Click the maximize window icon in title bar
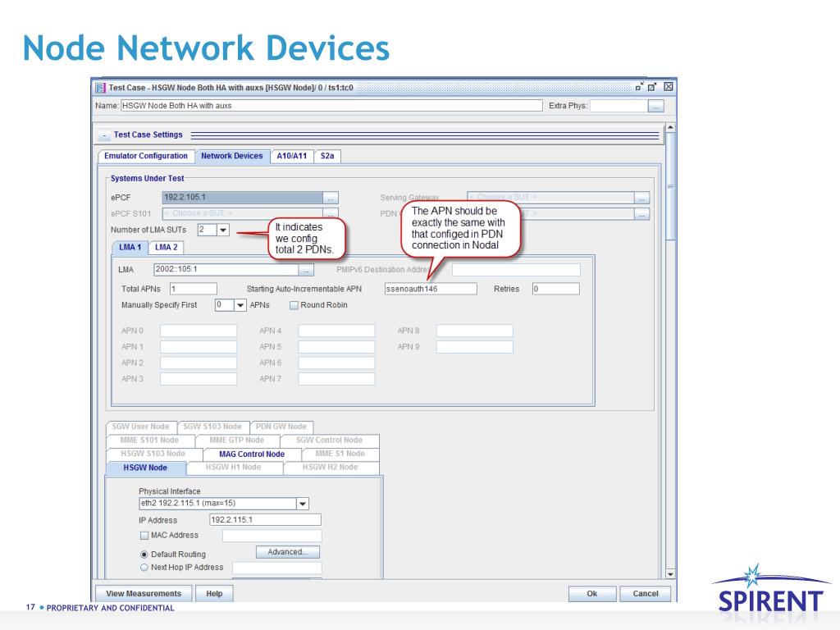The image size is (840, 630). coord(652,87)
